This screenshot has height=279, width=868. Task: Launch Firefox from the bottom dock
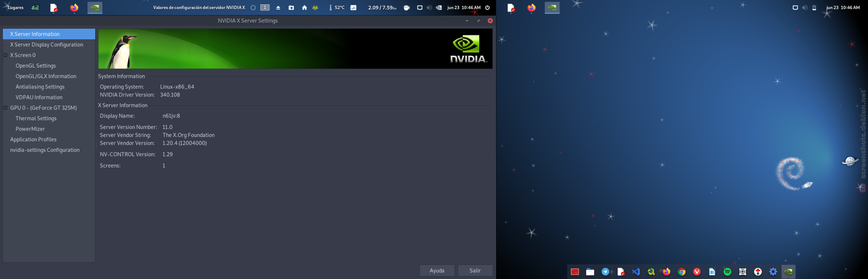[667, 272]
